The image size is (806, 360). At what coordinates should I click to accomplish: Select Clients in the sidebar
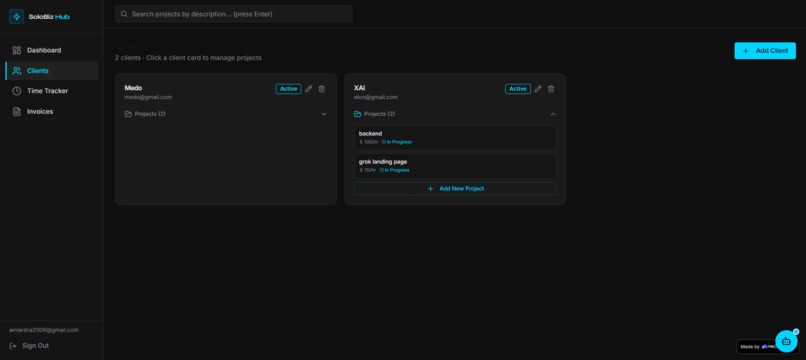click(51, 71)
